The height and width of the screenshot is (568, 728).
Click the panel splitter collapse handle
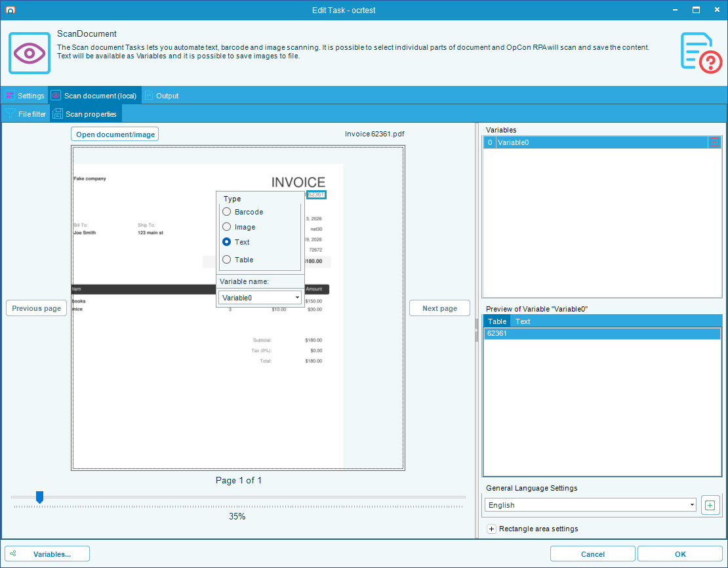(x=476, y=331)
